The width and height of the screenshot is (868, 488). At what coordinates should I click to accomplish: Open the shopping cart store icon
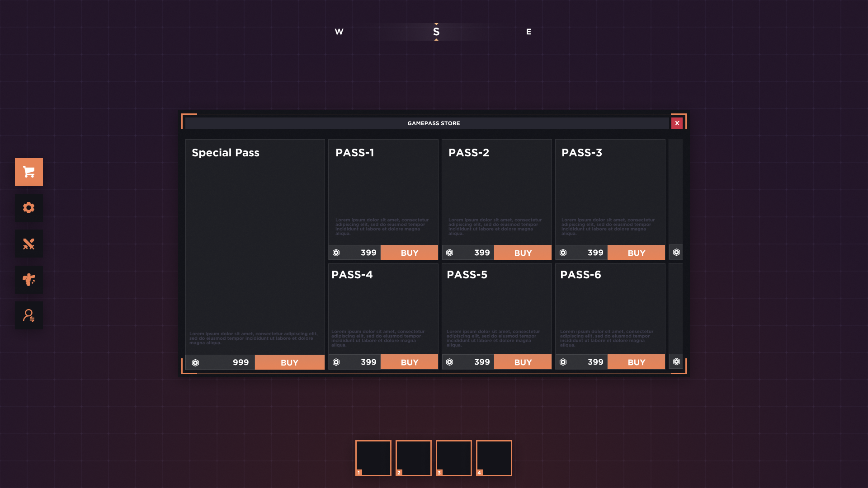pos(29,172)
